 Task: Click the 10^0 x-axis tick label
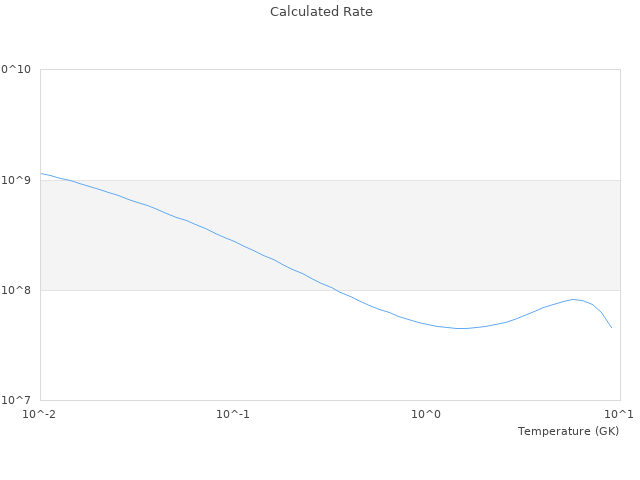426,414
